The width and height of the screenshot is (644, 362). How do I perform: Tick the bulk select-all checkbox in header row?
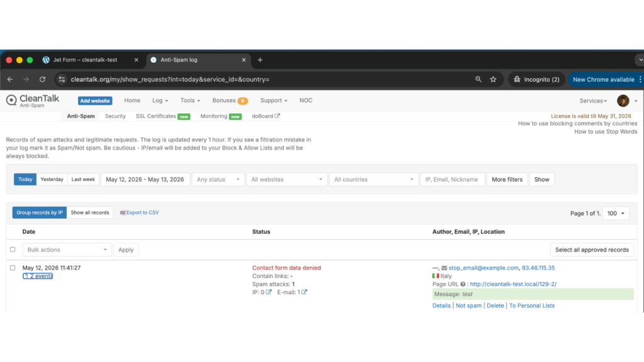pos(13,250)
